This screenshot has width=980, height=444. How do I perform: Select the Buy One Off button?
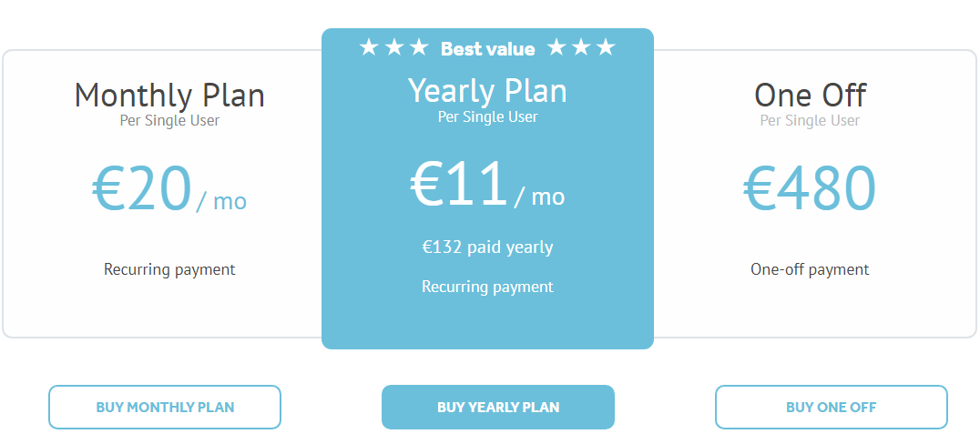831,407
